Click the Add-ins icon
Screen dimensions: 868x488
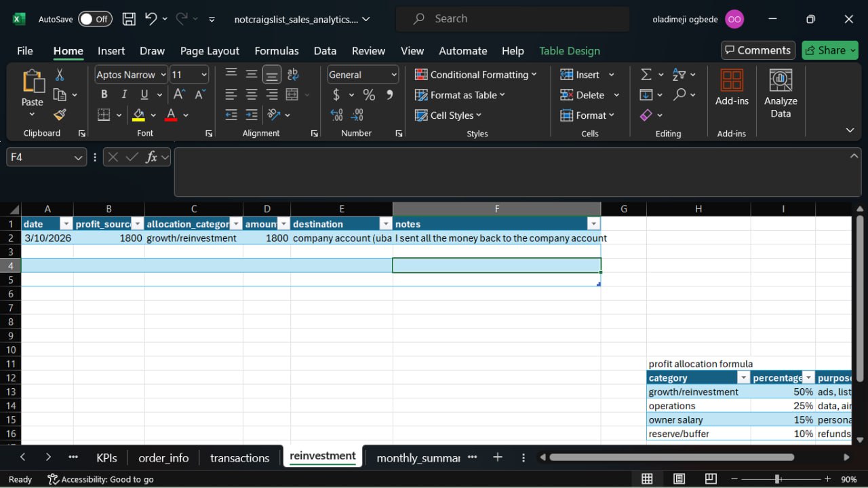click(732, 88)
